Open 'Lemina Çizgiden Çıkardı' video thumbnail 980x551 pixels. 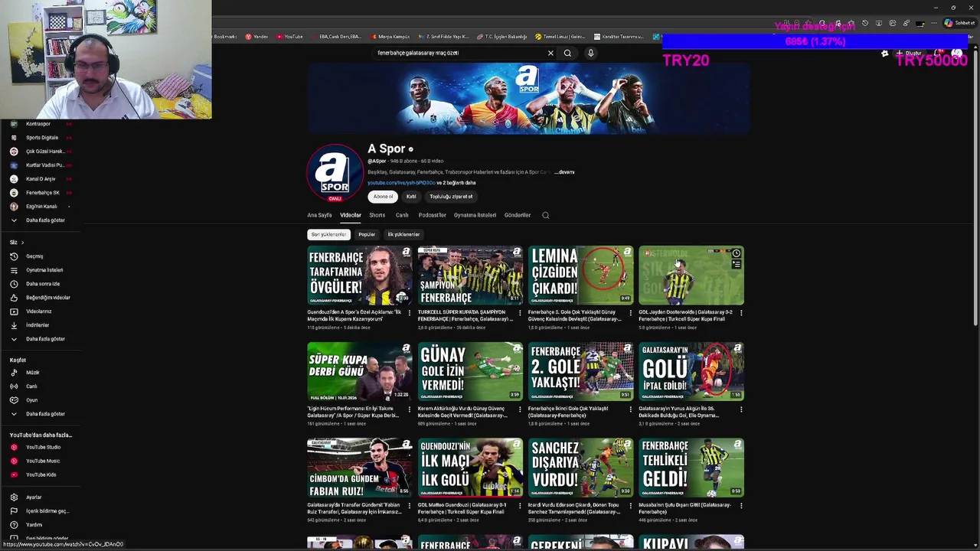click(x=580, y=275)
